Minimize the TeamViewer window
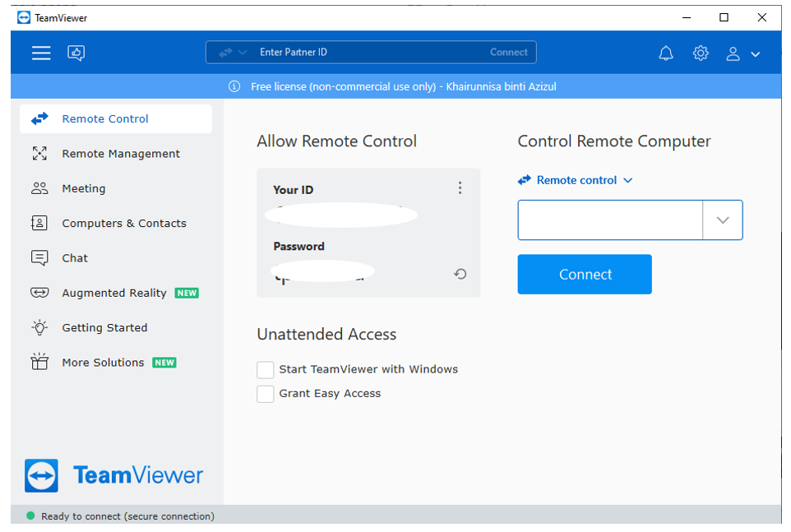The image size is (791, 532). (x=686, y=17)
